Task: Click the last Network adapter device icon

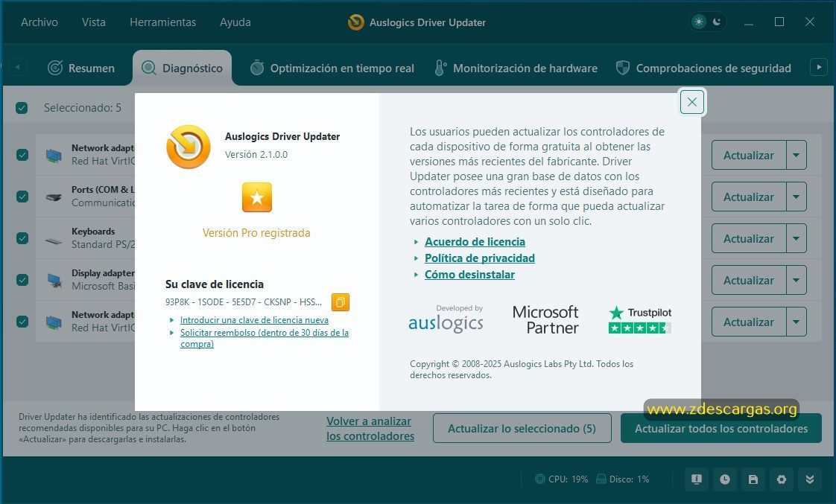Action: (x=54, y=322)
